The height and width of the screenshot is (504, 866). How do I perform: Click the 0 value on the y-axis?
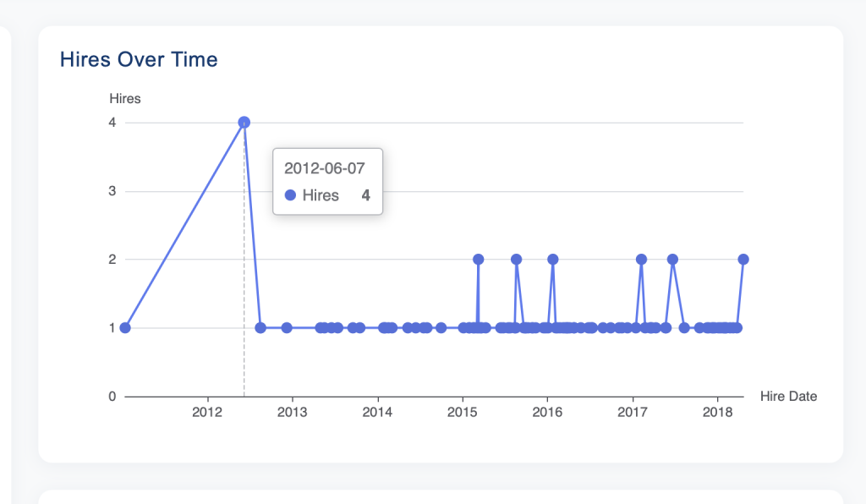tap(111, 395)
